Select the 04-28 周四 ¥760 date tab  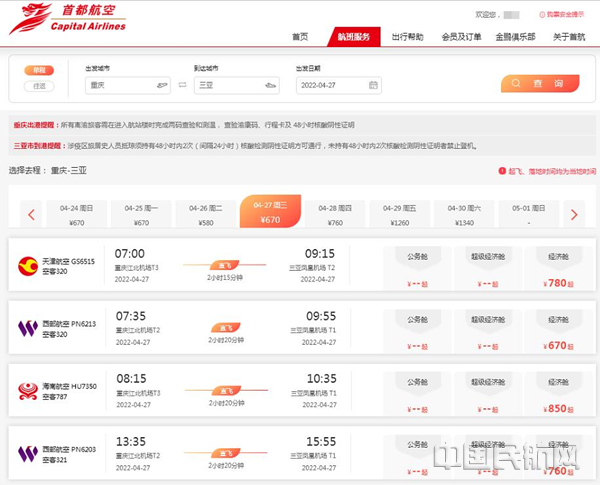pos(335,215)
